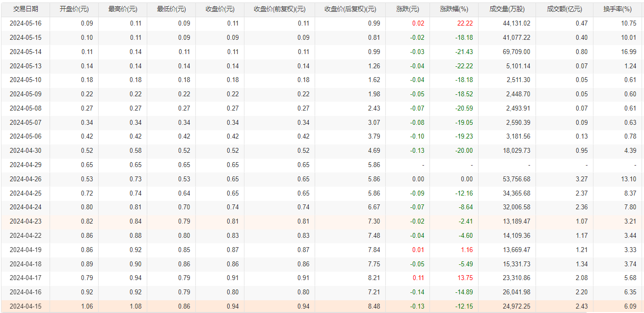Click the 2024-04-29 date cell
The width and height of the screenshot is (644, 313).
[x=26, y=165]
